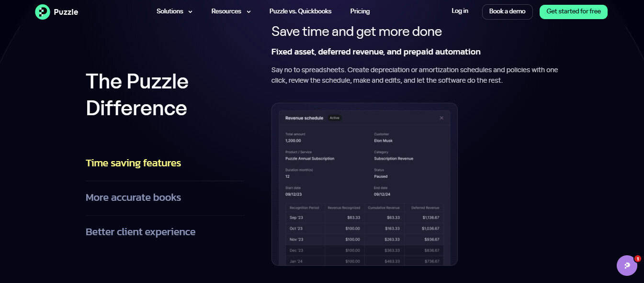Click the 'Save time and get more done' heading
The height and width of the screenshot is (283, 644).
click(x=357, y=32)
